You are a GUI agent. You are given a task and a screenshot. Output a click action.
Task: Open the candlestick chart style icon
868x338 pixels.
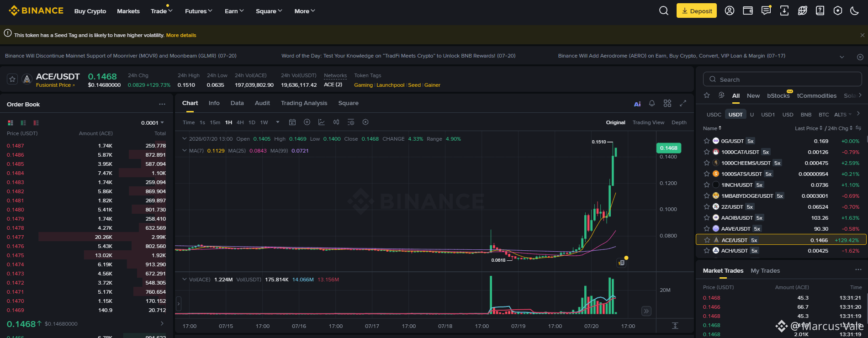point(336,122)
